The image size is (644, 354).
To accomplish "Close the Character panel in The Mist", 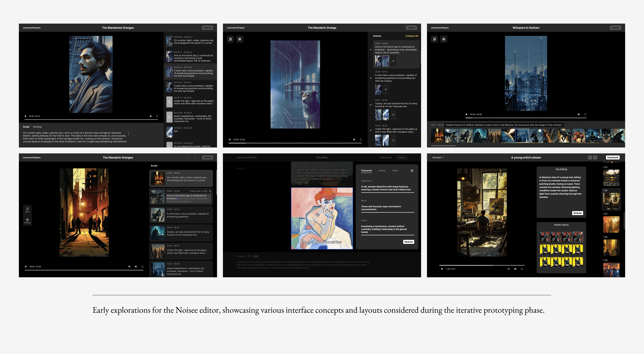I will click(412, 171).
